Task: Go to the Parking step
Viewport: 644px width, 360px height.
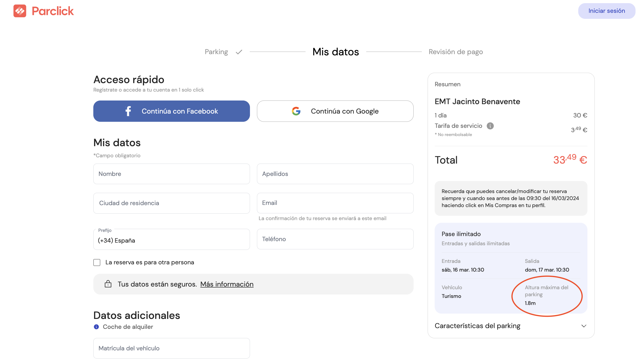Action: (x=216, y=52)
